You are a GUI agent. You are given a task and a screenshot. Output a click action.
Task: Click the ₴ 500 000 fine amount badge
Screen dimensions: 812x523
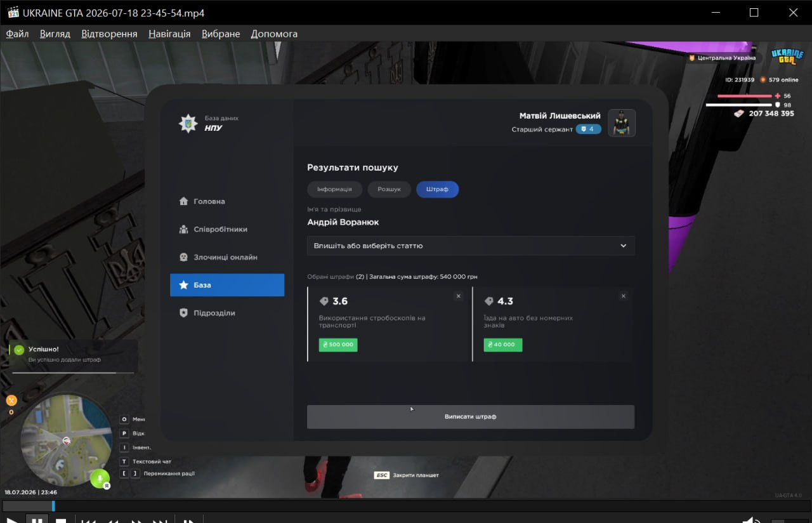pos(338,345)
